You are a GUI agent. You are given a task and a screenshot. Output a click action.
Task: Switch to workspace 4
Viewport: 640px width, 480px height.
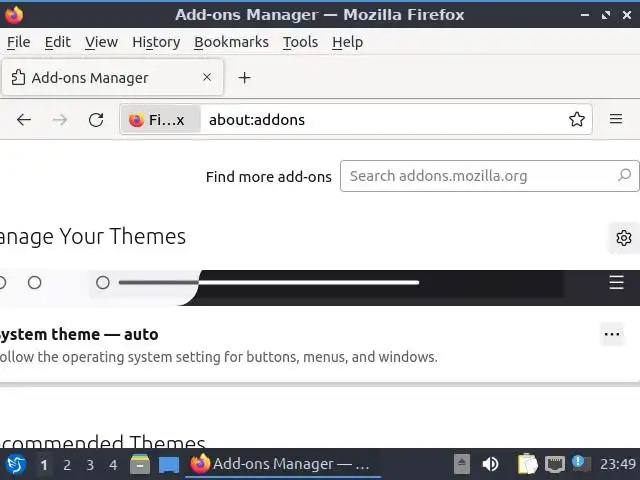113,464
